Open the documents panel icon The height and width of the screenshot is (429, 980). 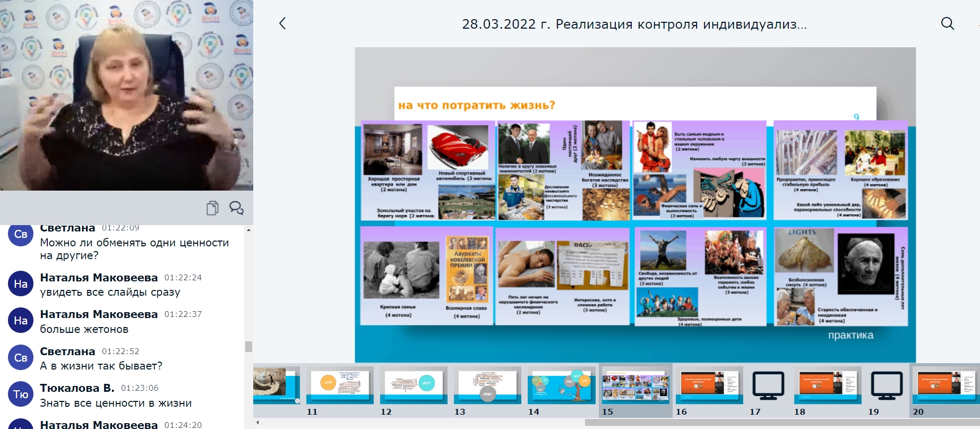pyautogui.click(x=212, y=208)
